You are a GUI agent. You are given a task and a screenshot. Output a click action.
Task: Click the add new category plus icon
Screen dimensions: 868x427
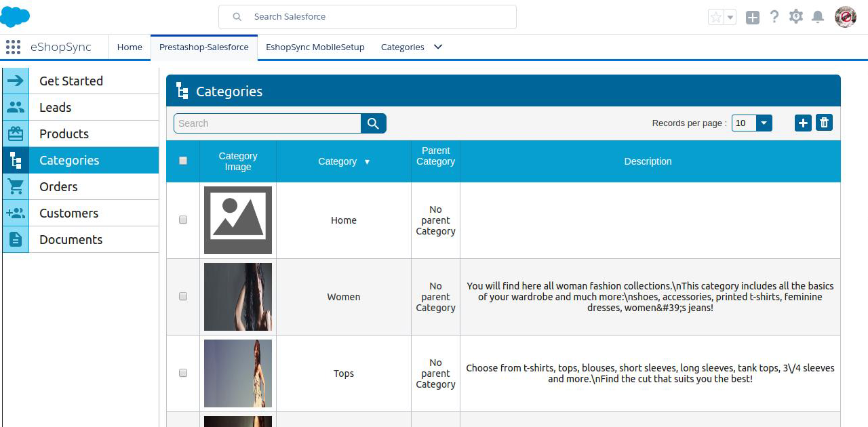(803, 123)
